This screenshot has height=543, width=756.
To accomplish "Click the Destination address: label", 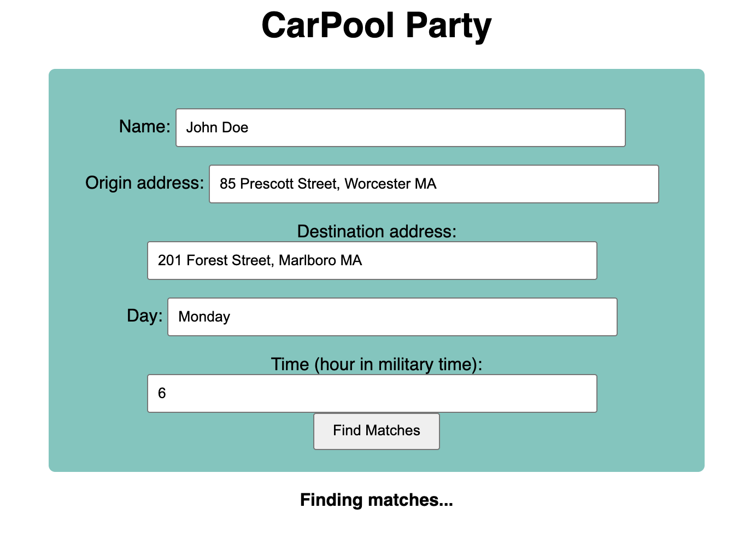I will 376,231.
